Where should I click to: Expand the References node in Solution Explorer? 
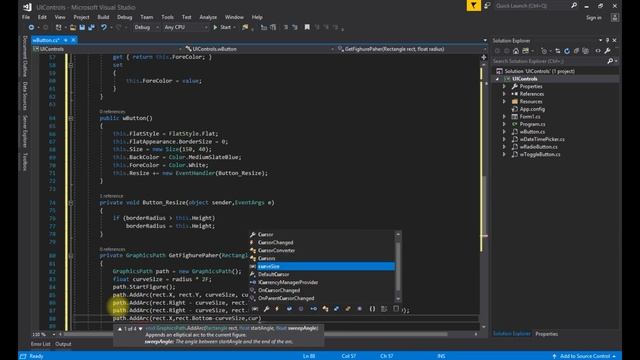(504, 94)
